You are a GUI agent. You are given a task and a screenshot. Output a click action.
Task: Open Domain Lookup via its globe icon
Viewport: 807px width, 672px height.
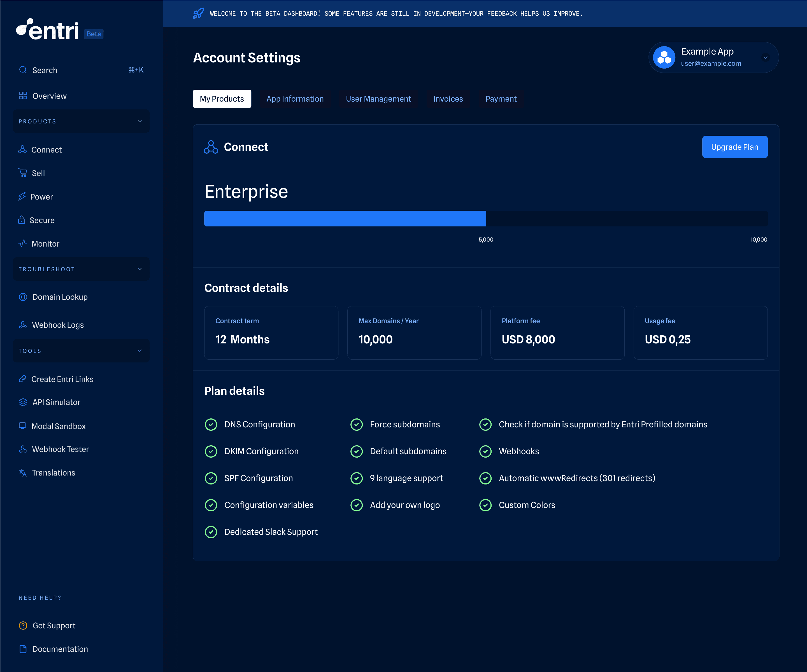click(23, 297)
